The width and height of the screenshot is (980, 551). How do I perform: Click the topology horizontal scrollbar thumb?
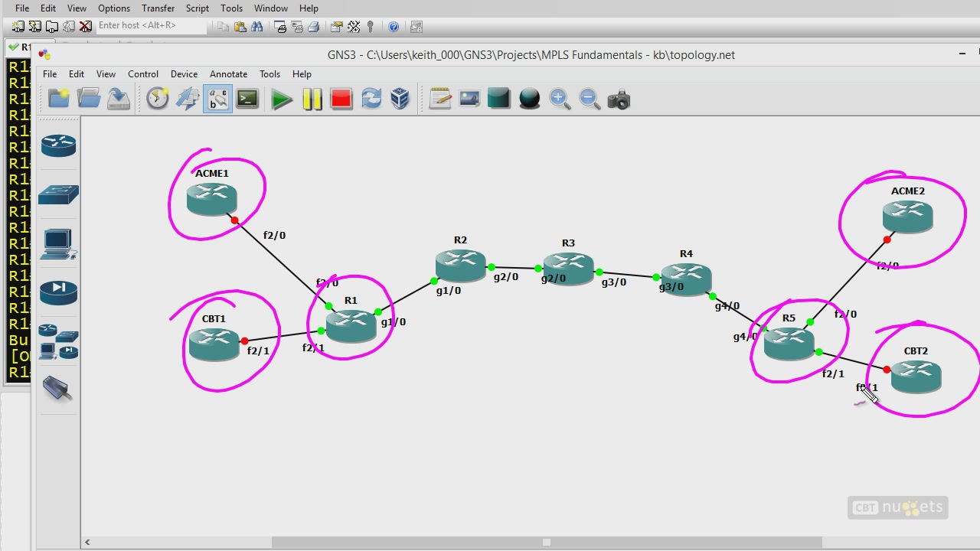(x=547, y=543)
